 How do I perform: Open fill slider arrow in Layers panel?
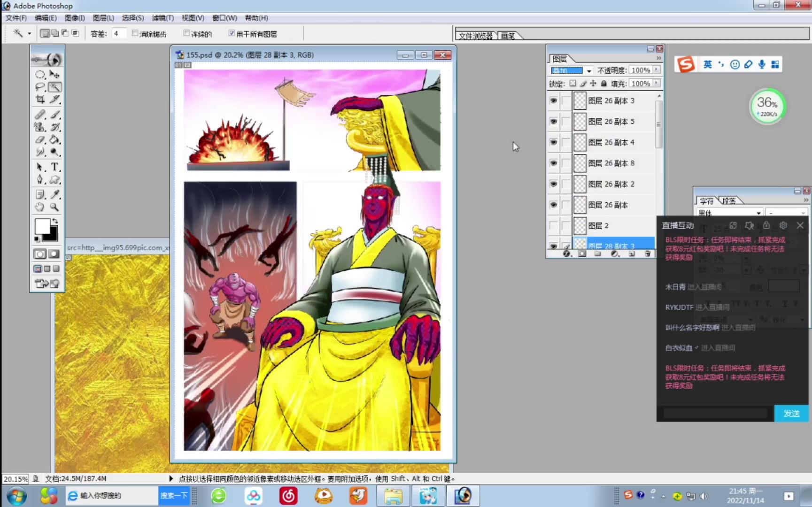click(657, 83)
